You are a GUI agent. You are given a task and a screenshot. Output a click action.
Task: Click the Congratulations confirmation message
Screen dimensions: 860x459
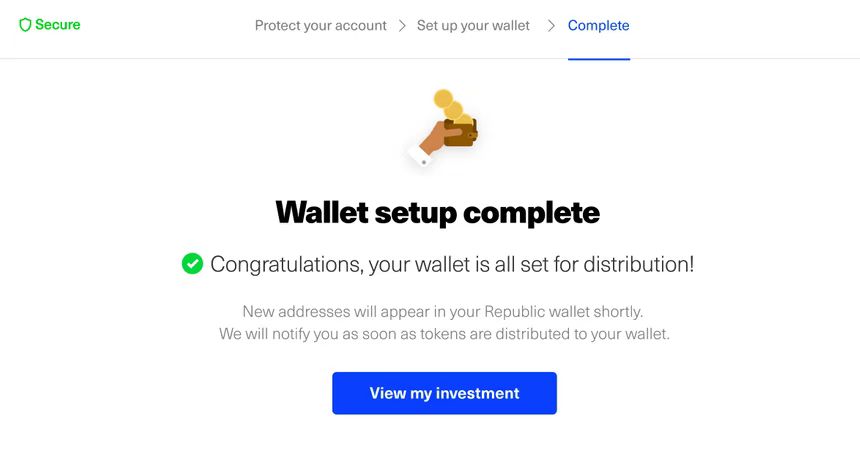[451, 265]
